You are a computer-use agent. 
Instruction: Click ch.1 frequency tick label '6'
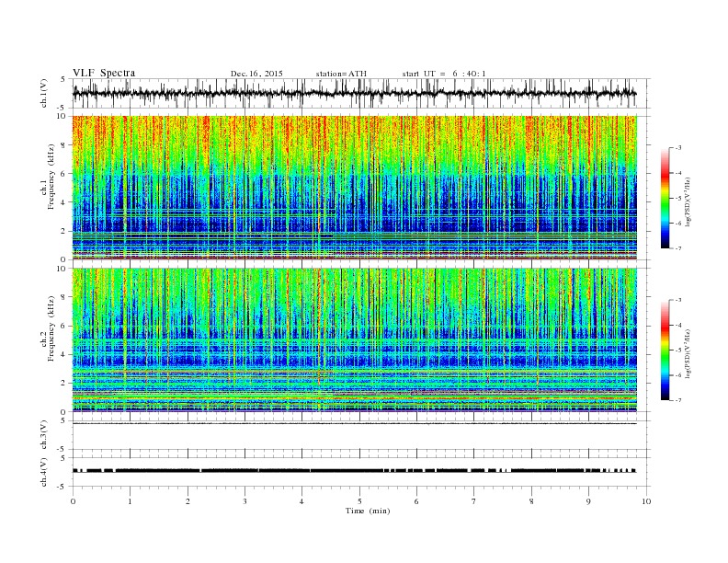64,173
